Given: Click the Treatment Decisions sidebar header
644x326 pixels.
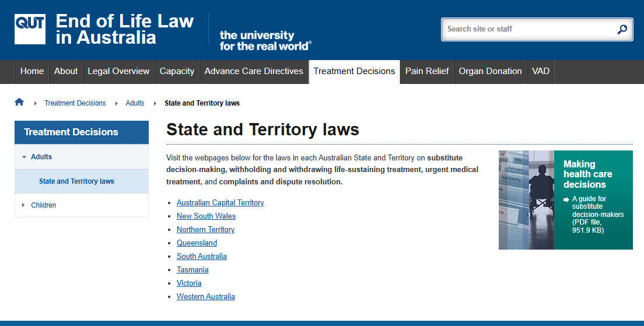Looking at the screenshot, I should point(82,132).
